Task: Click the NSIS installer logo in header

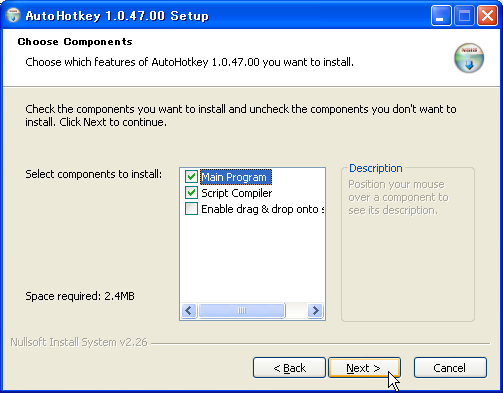Action: point(469,58)
